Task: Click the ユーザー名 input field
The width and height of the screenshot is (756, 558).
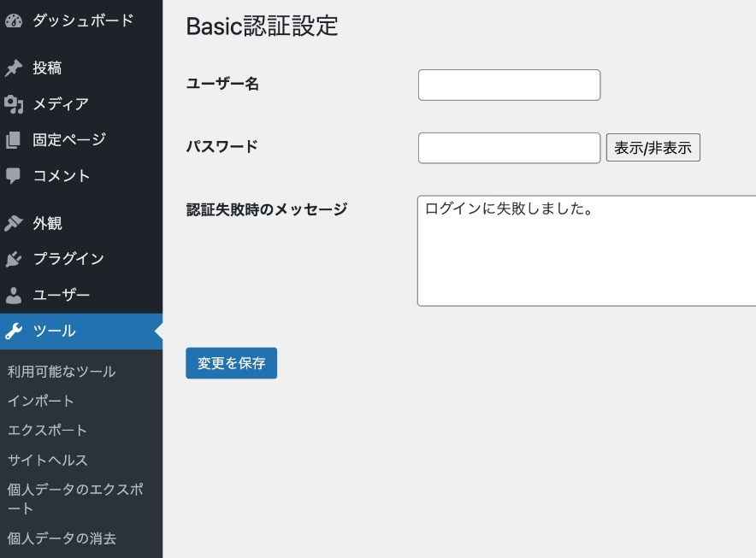Action: [x=508, y=85]
